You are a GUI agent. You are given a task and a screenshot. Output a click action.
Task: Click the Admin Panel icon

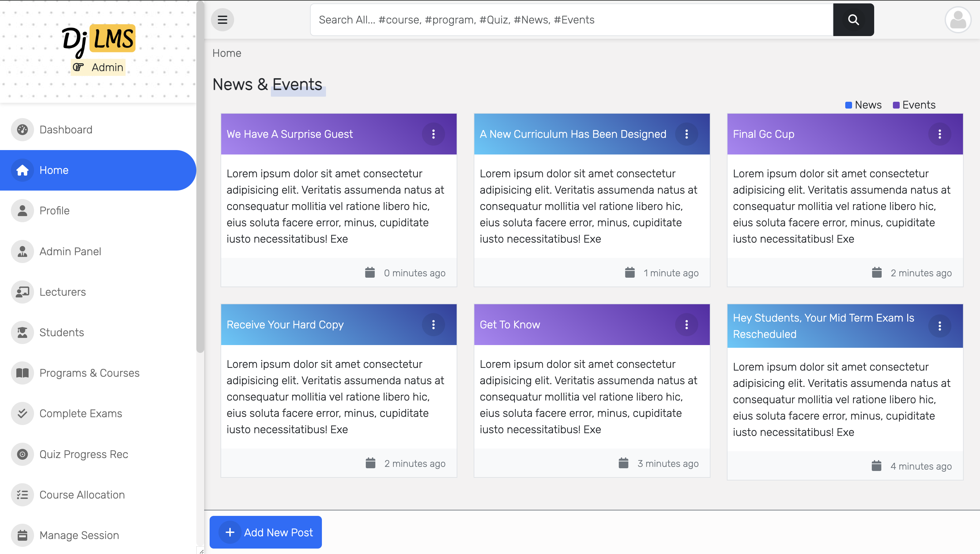pos(22,251)
